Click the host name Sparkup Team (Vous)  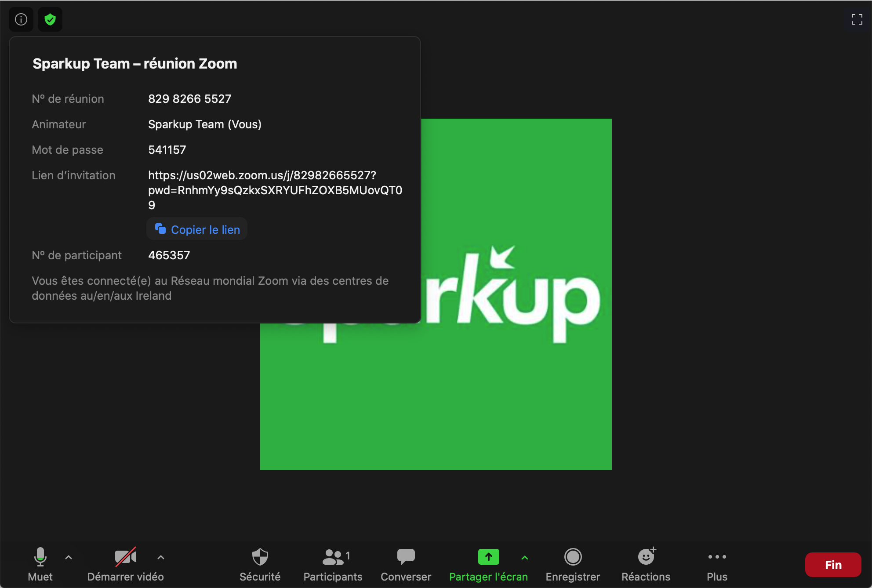(205, 124)
